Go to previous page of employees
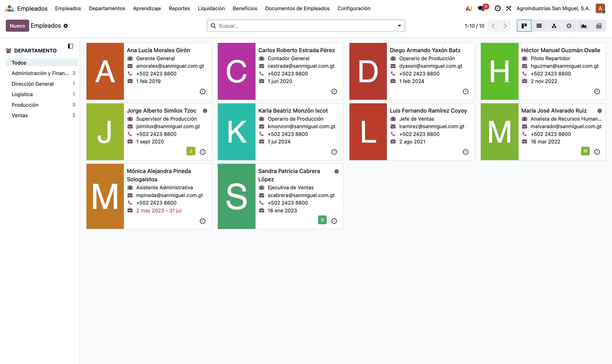 (493, 26)
